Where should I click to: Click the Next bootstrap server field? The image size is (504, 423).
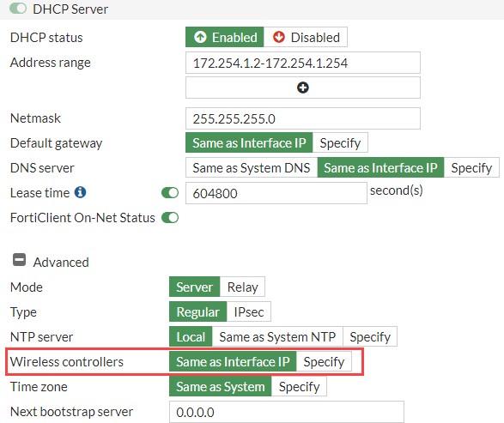287,412
